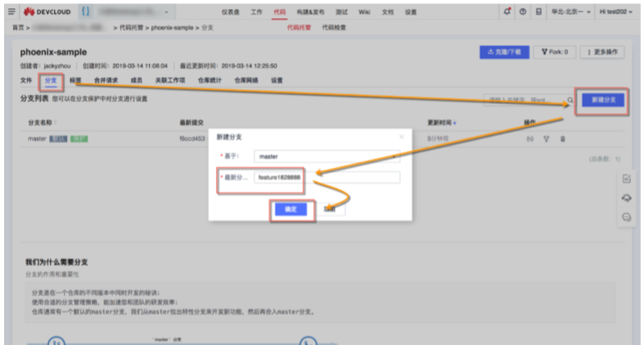Click the branch name field containing feature1828888
The image size is (644, 345).
[327, 177]
